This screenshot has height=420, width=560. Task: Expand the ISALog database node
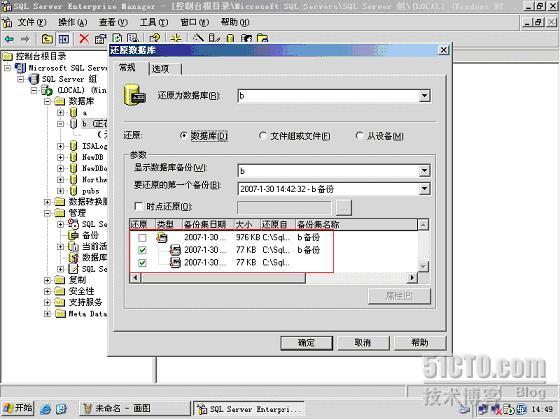(x=60, y=146)
